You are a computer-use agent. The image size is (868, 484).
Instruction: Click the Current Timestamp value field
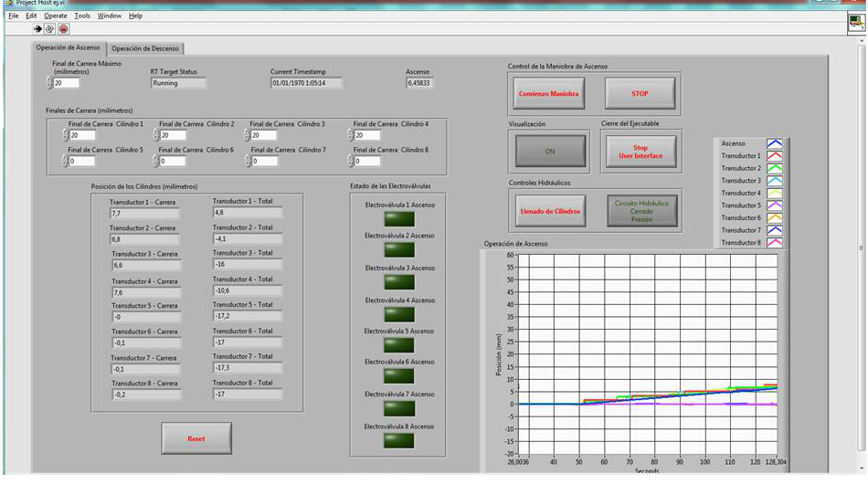point(306,83)
